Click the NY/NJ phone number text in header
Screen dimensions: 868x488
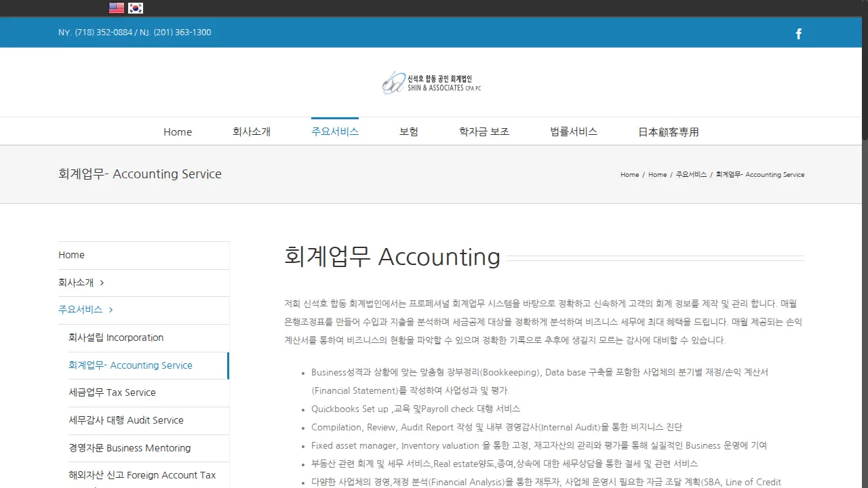(x=134, y=33)
